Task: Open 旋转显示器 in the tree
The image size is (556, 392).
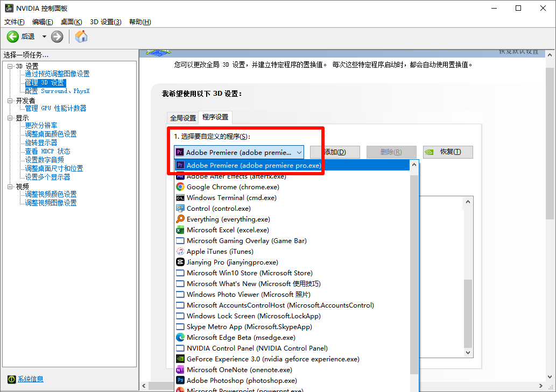Action: (41, 142)
